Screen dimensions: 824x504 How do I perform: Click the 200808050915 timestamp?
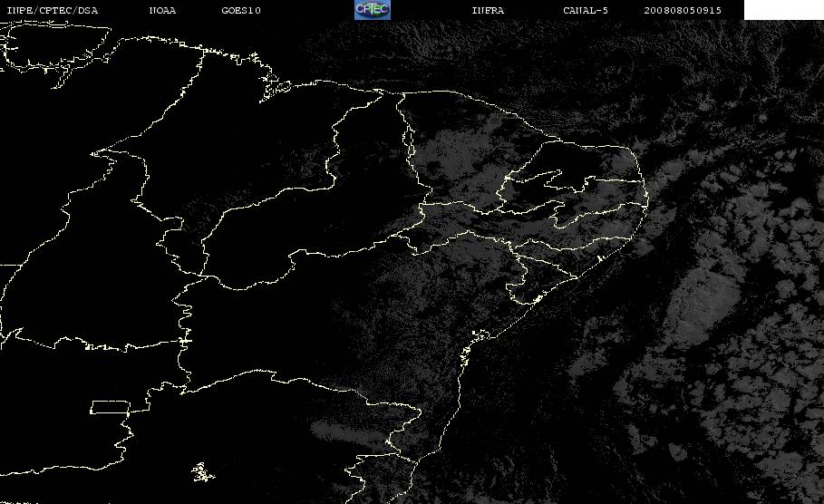click(x=683, y=10)
